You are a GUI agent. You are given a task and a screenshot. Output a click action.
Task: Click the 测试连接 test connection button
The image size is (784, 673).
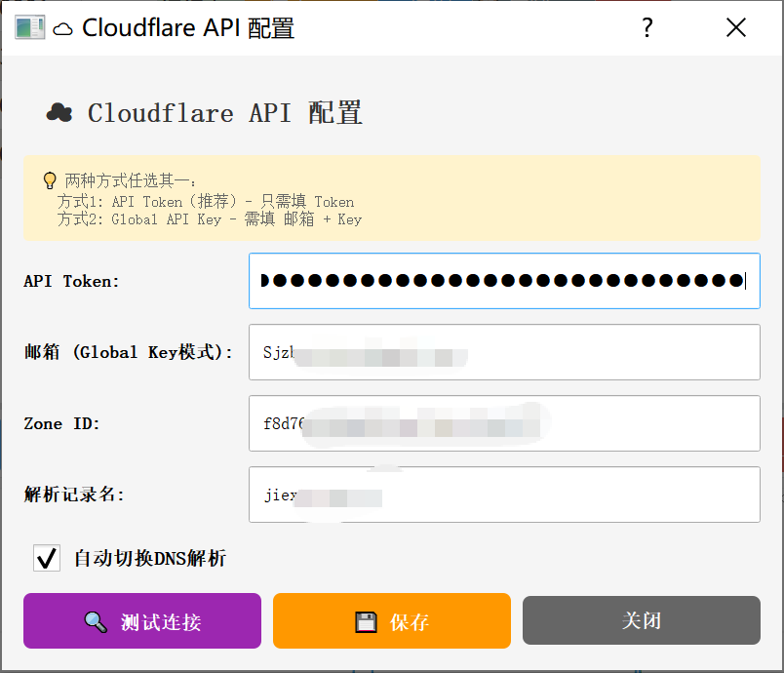[x=142, y=621]
